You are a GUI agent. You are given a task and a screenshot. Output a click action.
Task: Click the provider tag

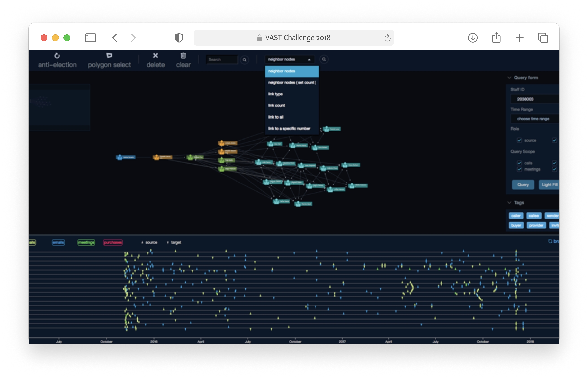tap(536, 225)
